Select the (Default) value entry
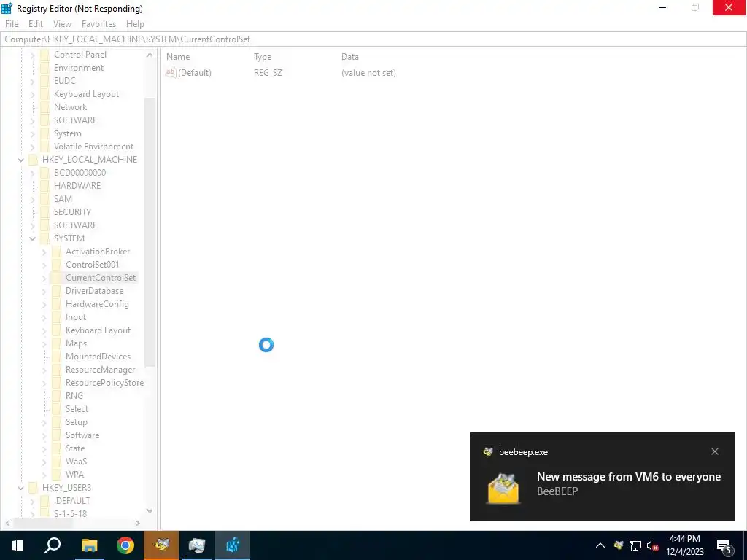Image resolution: width=747 pixels, height=560 pixels. coord(194,73)
